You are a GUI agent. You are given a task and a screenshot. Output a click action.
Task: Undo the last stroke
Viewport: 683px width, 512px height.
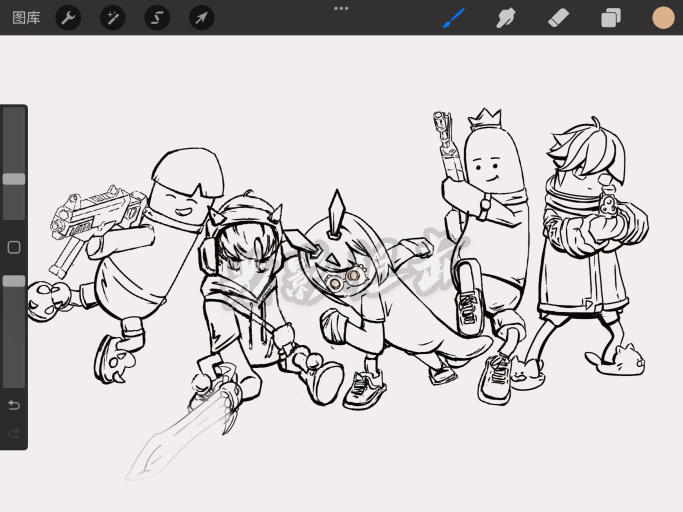coord(14,406)
